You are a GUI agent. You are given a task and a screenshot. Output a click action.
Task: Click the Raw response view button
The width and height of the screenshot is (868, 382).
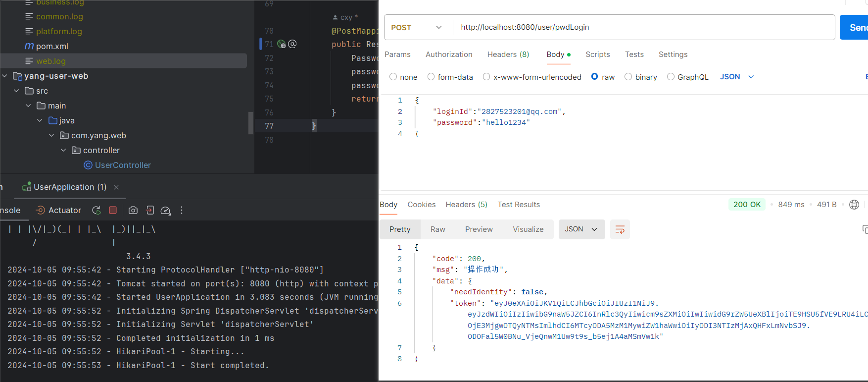tap(437, 229)
